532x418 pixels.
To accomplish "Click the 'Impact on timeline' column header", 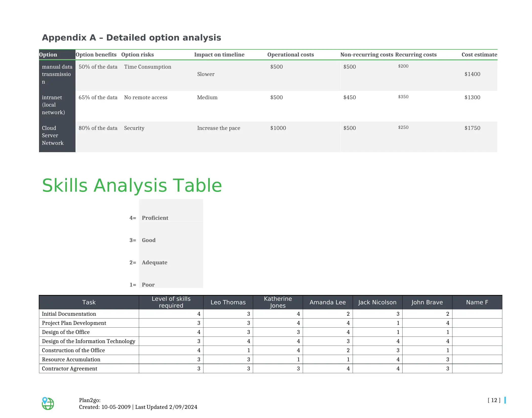I will [x=219, y=55].
